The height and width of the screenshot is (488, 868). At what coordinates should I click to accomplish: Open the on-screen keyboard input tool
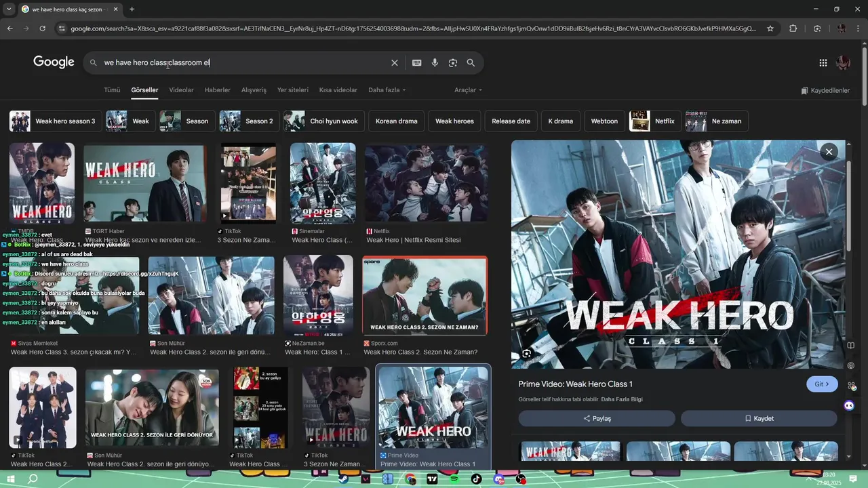[x=416, y=63]
